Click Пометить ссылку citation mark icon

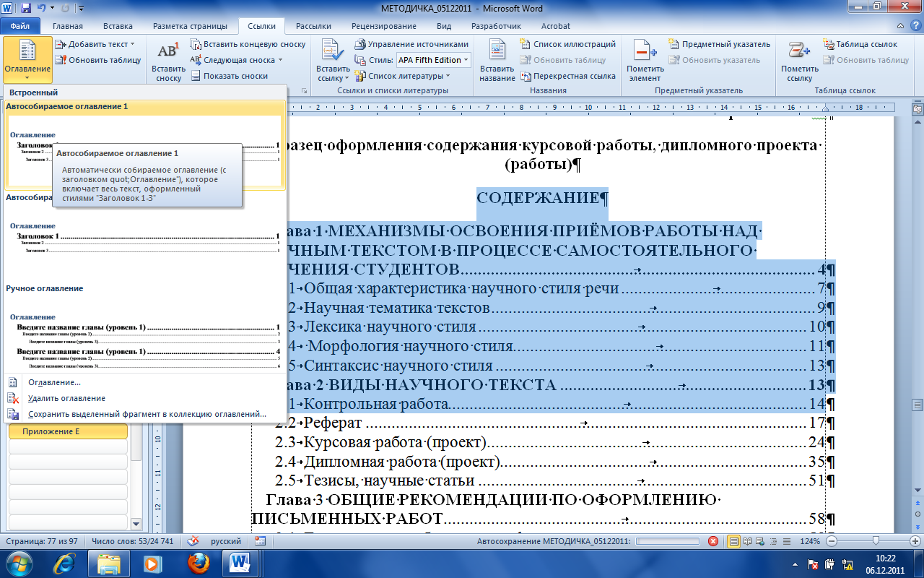coord(799,61)
